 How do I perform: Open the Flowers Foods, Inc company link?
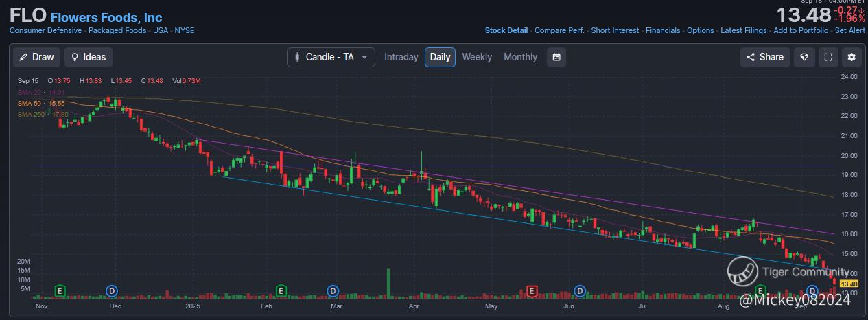106,18
